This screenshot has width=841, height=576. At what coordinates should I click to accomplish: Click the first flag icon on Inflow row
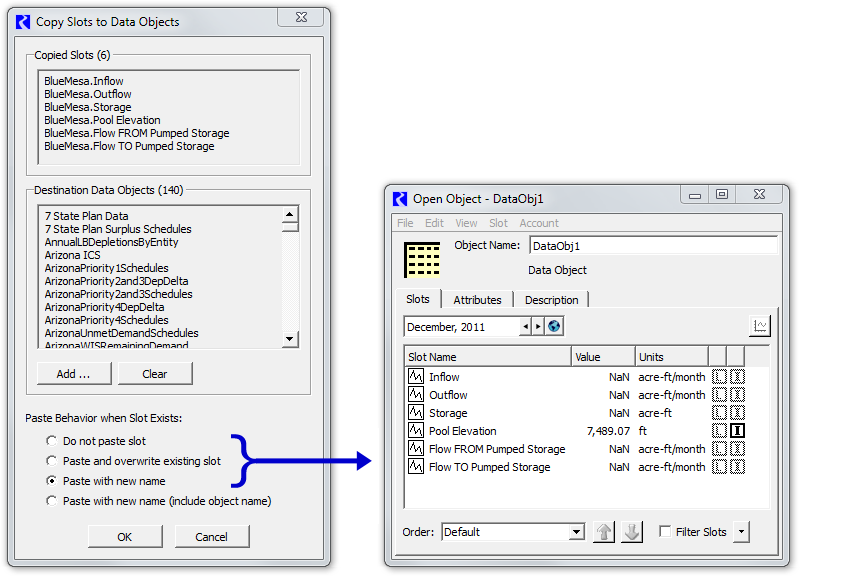point(719,376)
